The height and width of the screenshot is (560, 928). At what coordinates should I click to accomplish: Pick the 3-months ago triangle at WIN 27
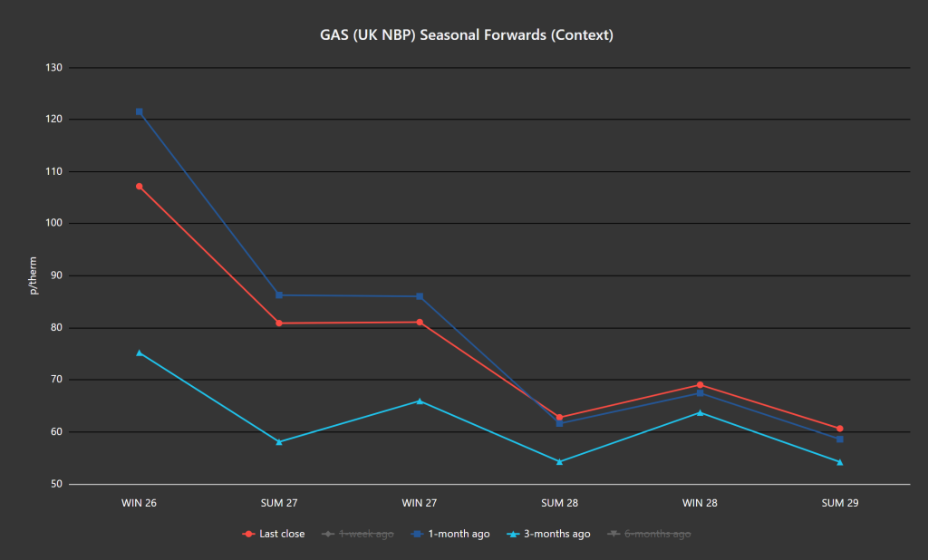pyautogui.click(x=420, y=401)
